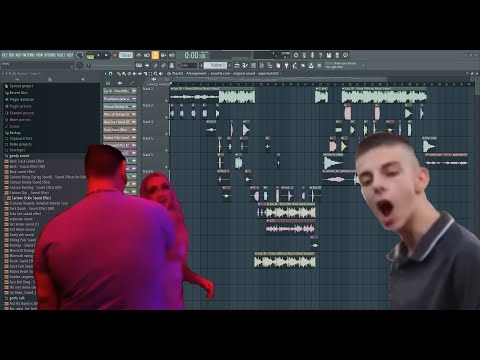The height and width of the screenshot is (360, 480).
Task: Open the OPTIONS menu
Action: (50, 55)
